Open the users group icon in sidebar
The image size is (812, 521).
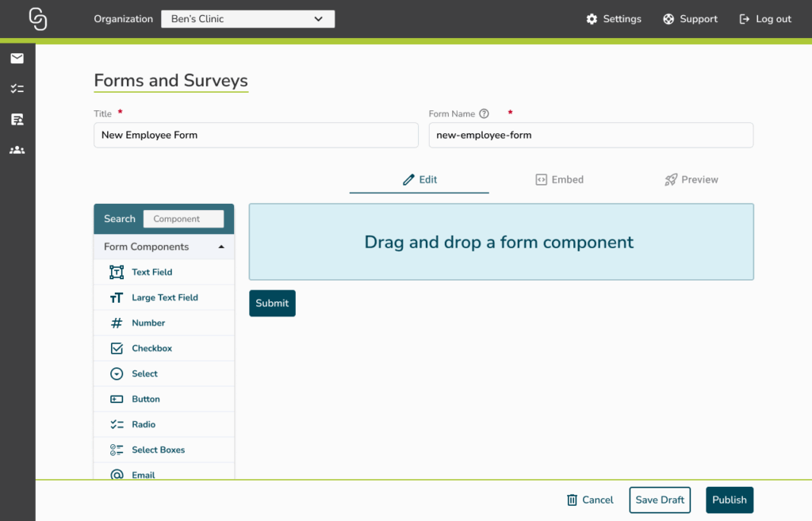[17, 149]
